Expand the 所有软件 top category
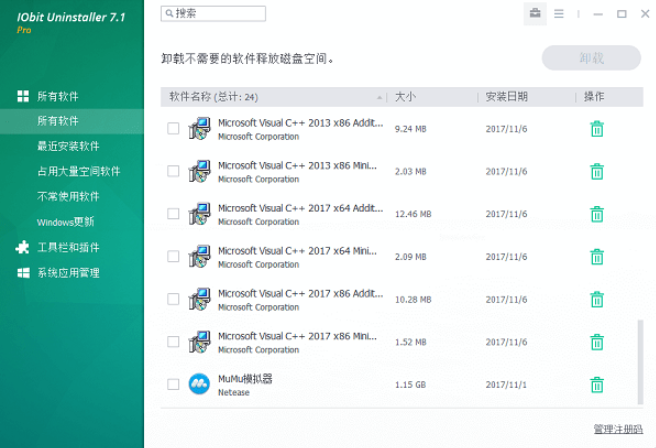 (x=58, y=96)
